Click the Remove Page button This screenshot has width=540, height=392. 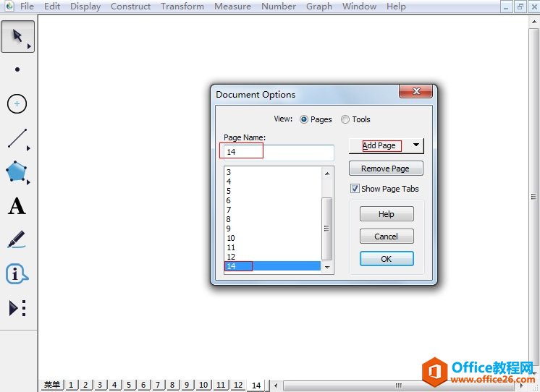(386, 169)
